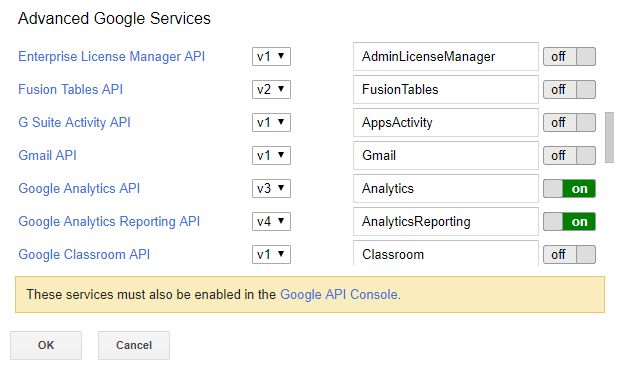Open Google Analytics Reporting API link
This screenshot has height=379, width=623.
pyautogui.click(x=109, y=221)
